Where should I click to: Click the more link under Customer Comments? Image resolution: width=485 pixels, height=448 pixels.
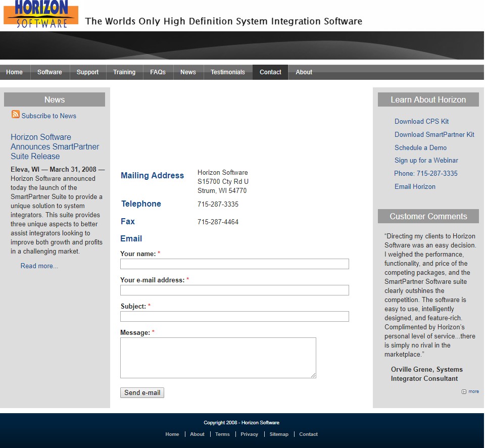tap(473, 391)
